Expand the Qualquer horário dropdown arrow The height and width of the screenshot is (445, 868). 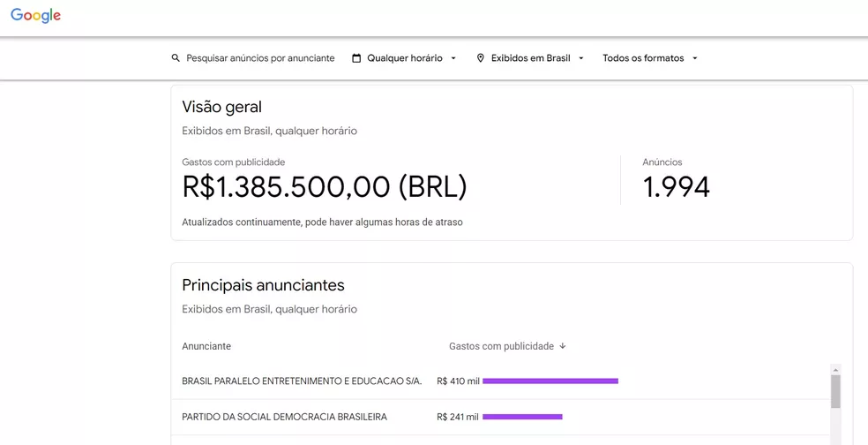453,58
